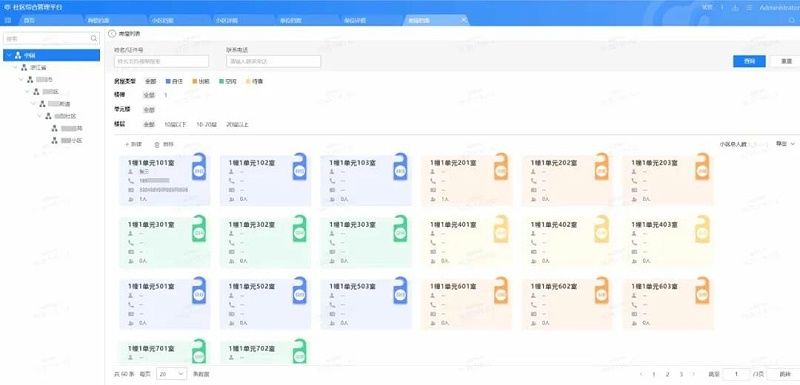Click the orange hanger tag on room 202
This screenshot has height=385, width=800.
click(602, 167)
